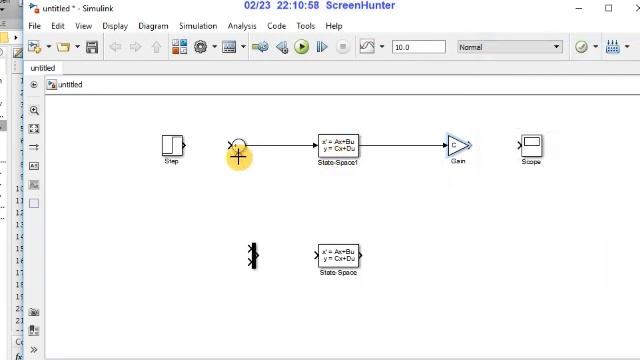
Task: Click the Simulation Data Inspector icon
Action: [x=367, y=47]
